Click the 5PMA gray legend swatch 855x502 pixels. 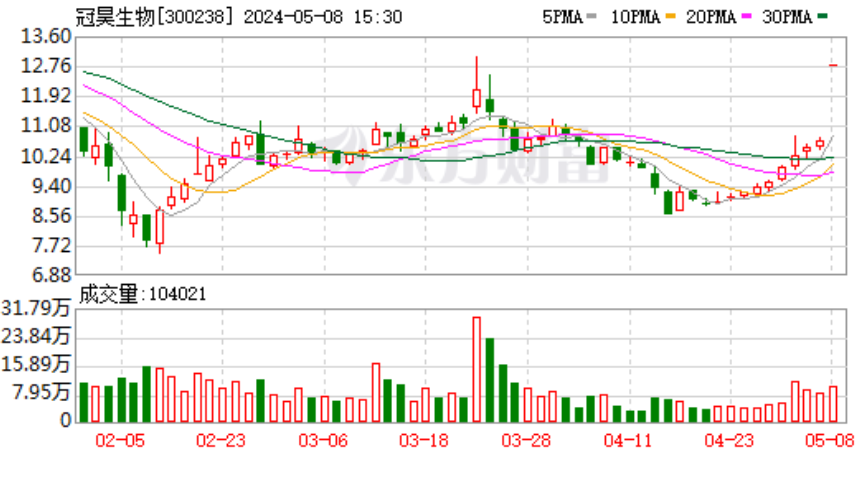[591, 17]
